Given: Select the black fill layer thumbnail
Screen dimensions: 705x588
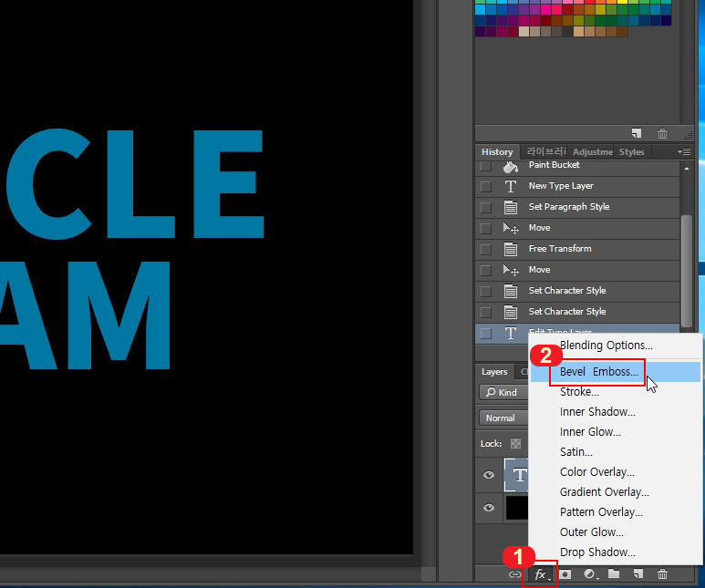Looking at the screenshot, I should 517,508.
